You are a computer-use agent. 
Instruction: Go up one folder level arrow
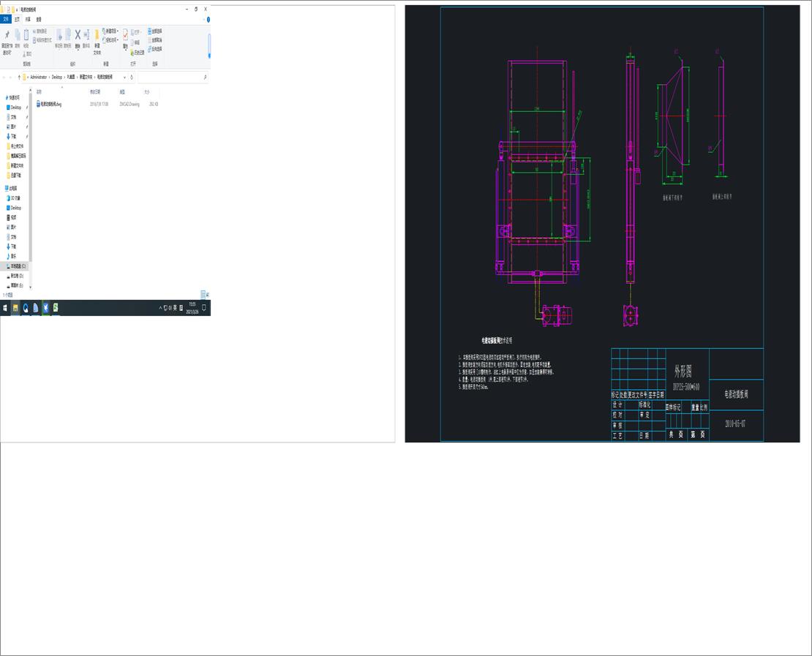[18, 77]
